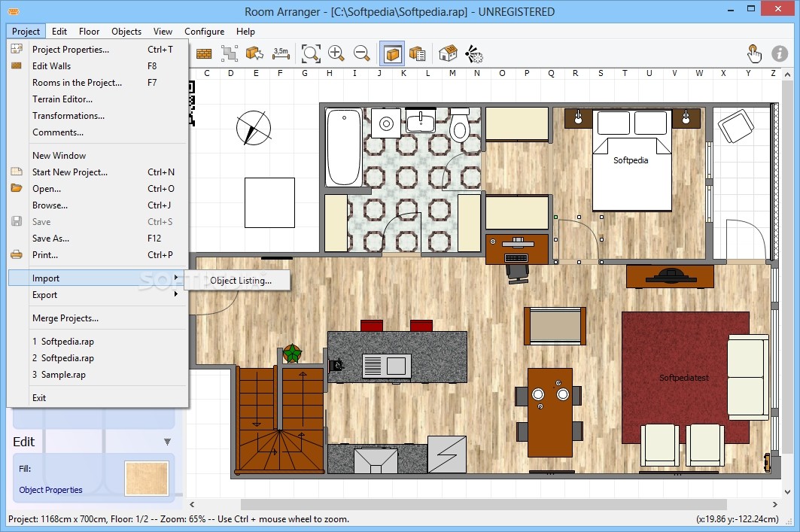
Task: Open recent file 2 Softpedia.rap
Action: click(x=98, y=358)
